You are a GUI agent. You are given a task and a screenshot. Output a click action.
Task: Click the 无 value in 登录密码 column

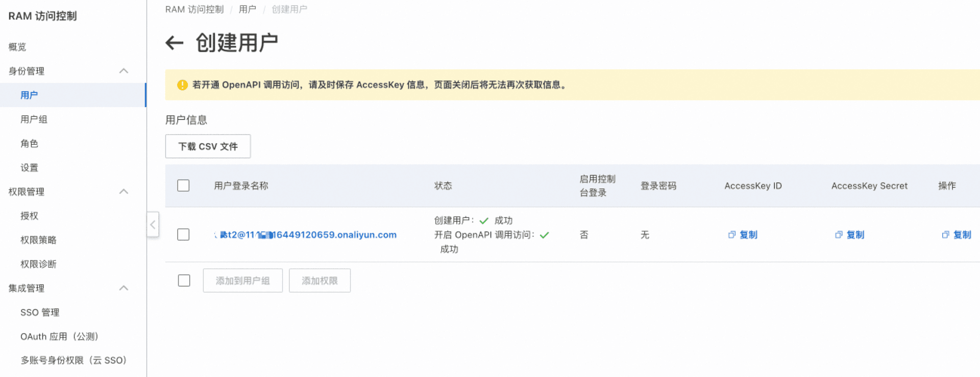645,235
